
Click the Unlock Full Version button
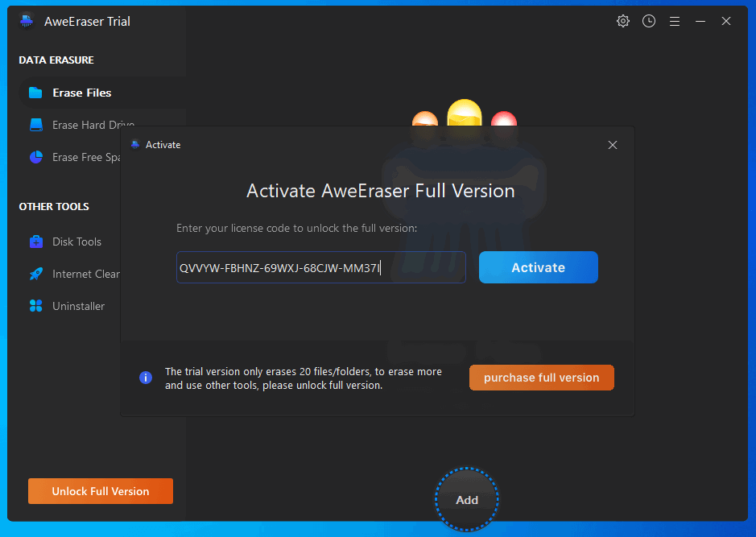(101, 491)
